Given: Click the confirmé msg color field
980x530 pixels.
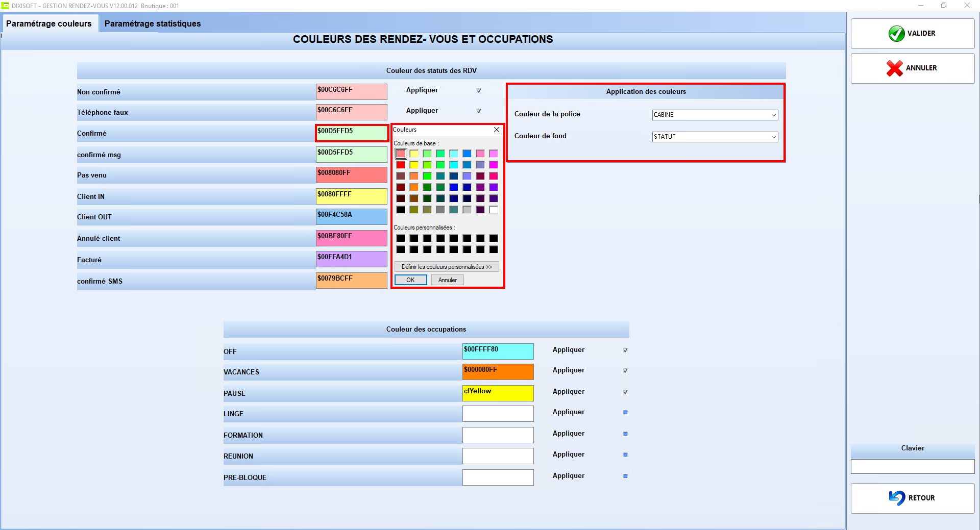Looking at the screenshot, I should tap(352, 155).
